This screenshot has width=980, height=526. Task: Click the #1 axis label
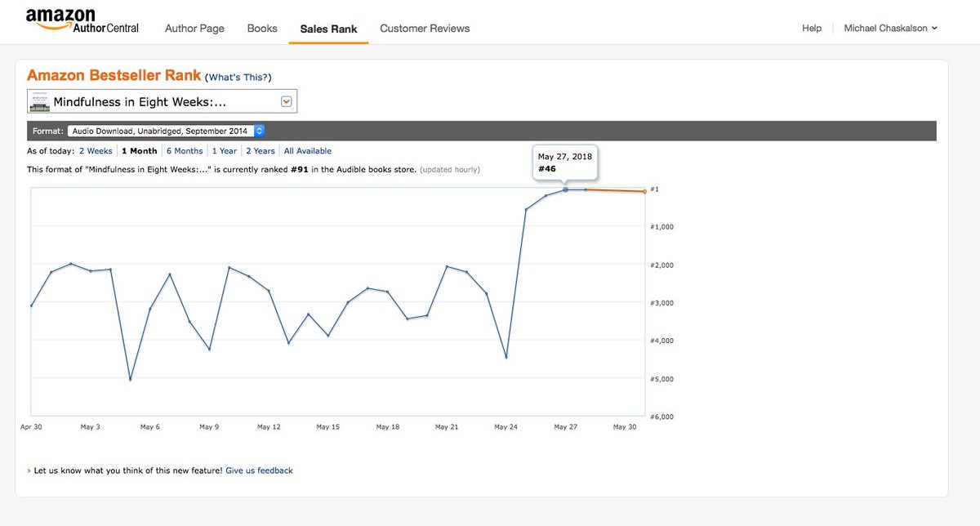655,189
